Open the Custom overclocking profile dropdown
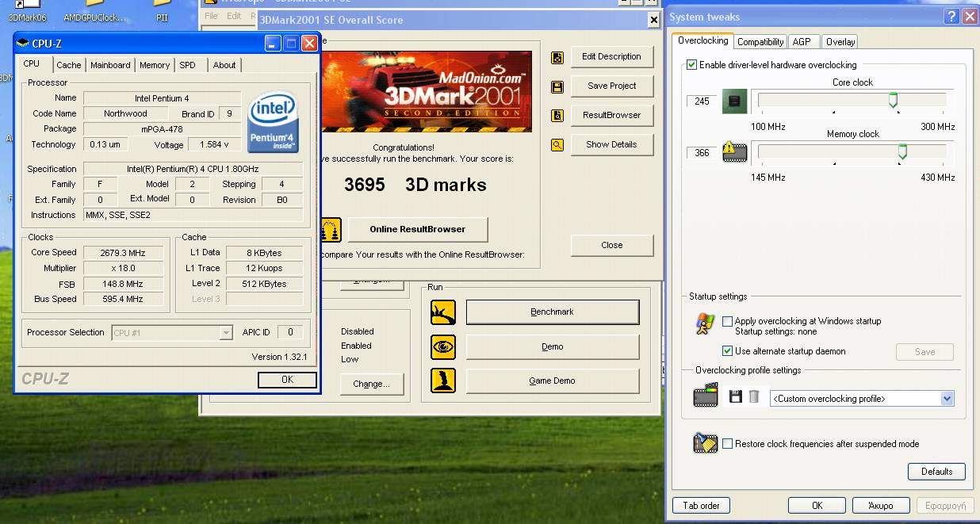 click(x=947, y=399)
